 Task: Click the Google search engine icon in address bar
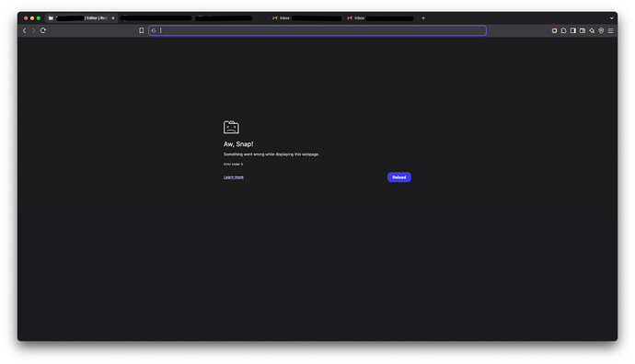pyautogui.click(x=154, y=30)
